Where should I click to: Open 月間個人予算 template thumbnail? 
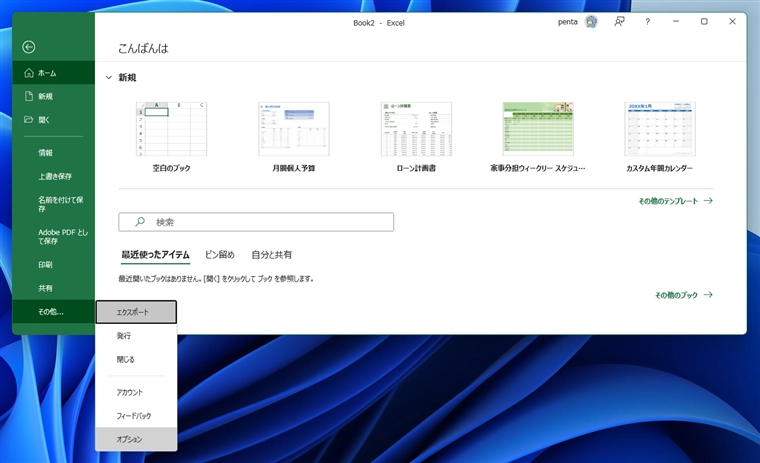point(294,129)
